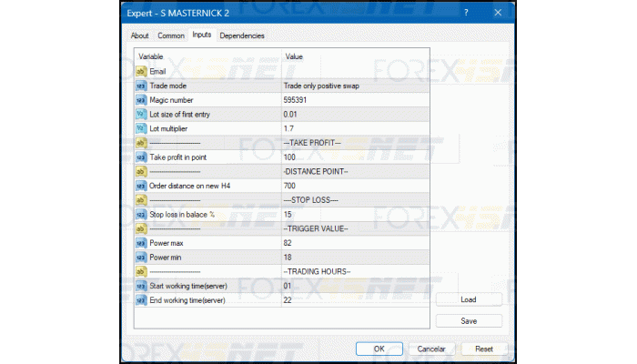Screen dimensions: 637x364
Task: Click the help question mark button
Action: [467, 13]
